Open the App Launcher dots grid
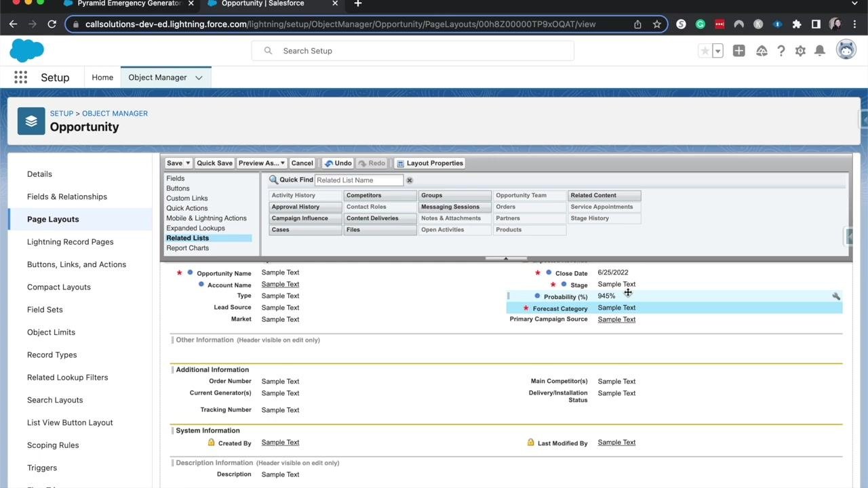 click(21, 77)
